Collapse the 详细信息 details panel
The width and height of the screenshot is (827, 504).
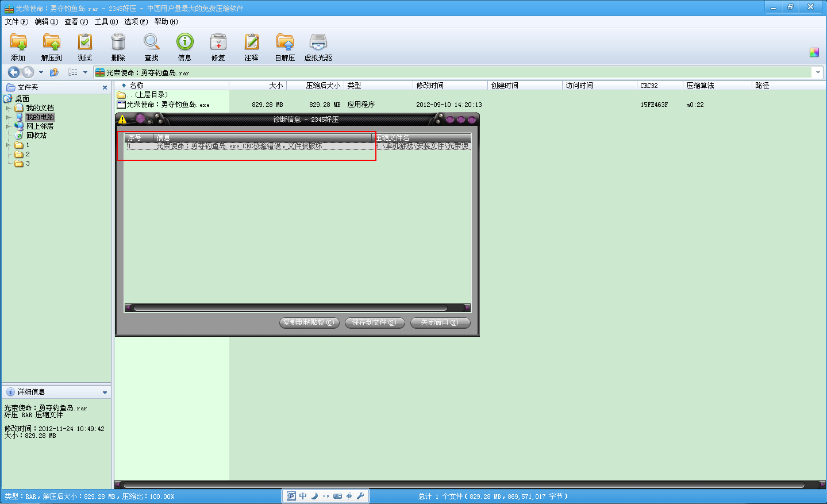coord(105,393)
